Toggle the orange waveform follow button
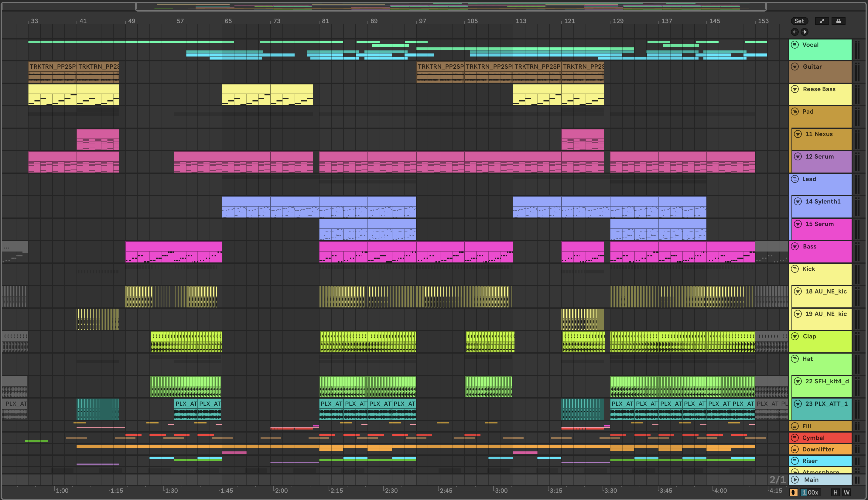This screenshot has height=500, width=868. click(x=794, y=492)
